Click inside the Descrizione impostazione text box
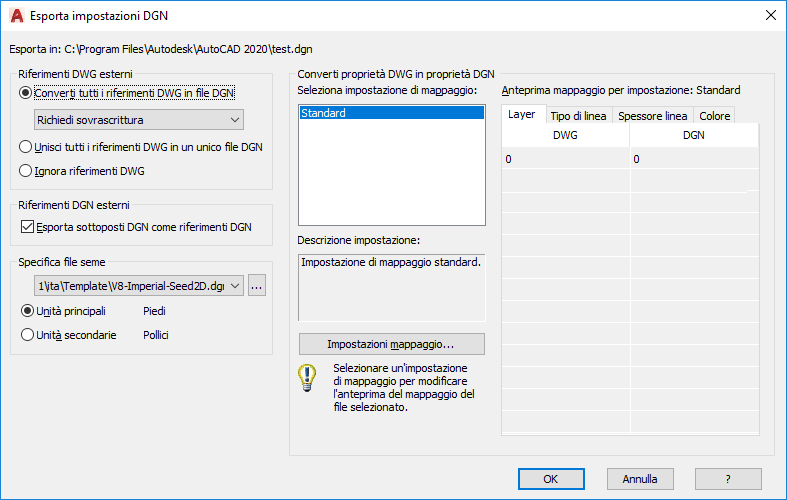 (x=391, y=287)
